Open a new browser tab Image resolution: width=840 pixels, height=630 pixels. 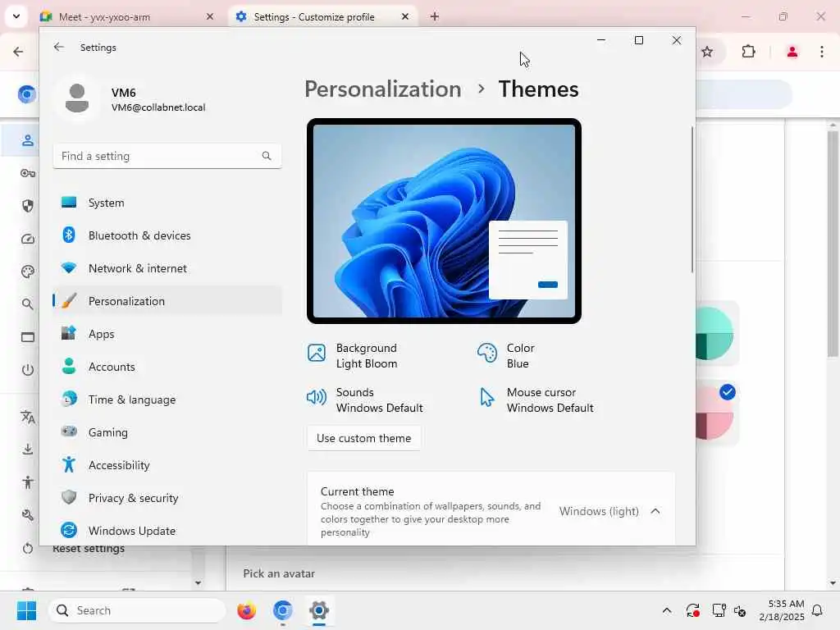[x=435, y=16]
